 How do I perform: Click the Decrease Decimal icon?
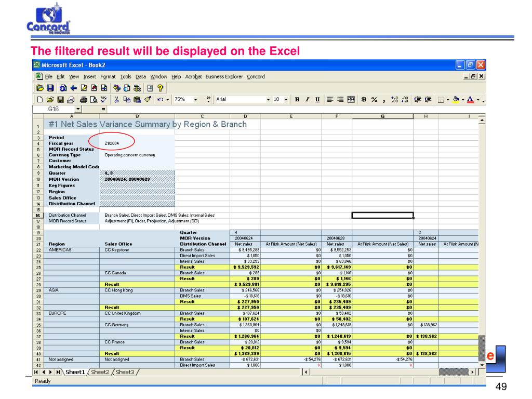click(404, 99)
